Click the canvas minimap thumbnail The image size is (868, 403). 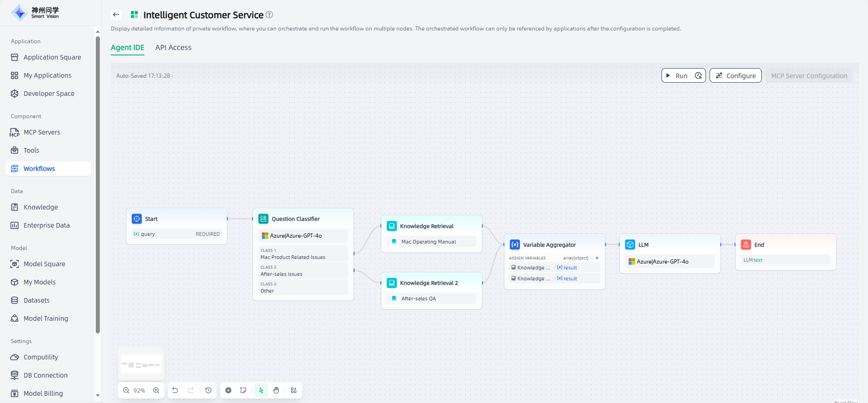141,364
